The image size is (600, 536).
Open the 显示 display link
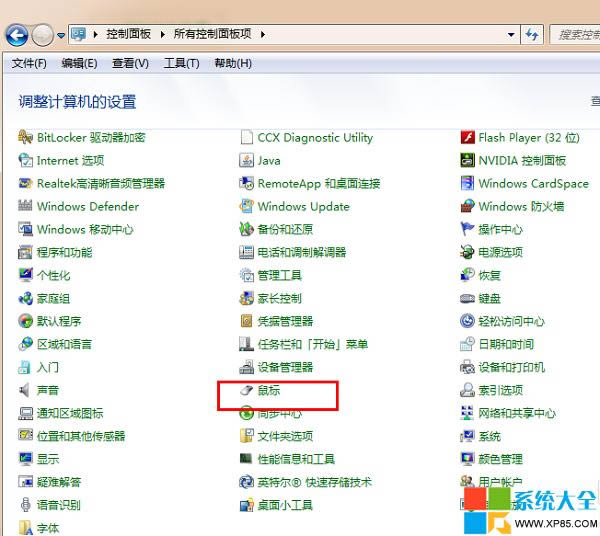coord(48,459)
